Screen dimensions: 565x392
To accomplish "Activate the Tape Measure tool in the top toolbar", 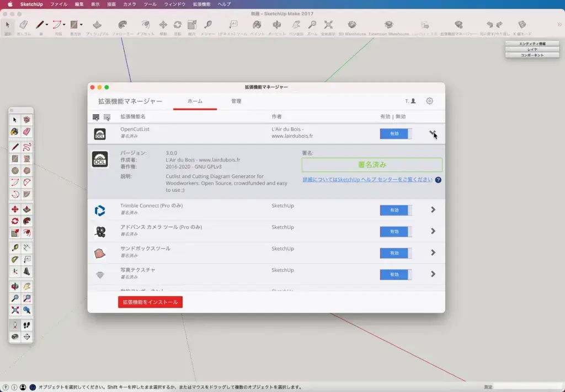I will (208, 25).
